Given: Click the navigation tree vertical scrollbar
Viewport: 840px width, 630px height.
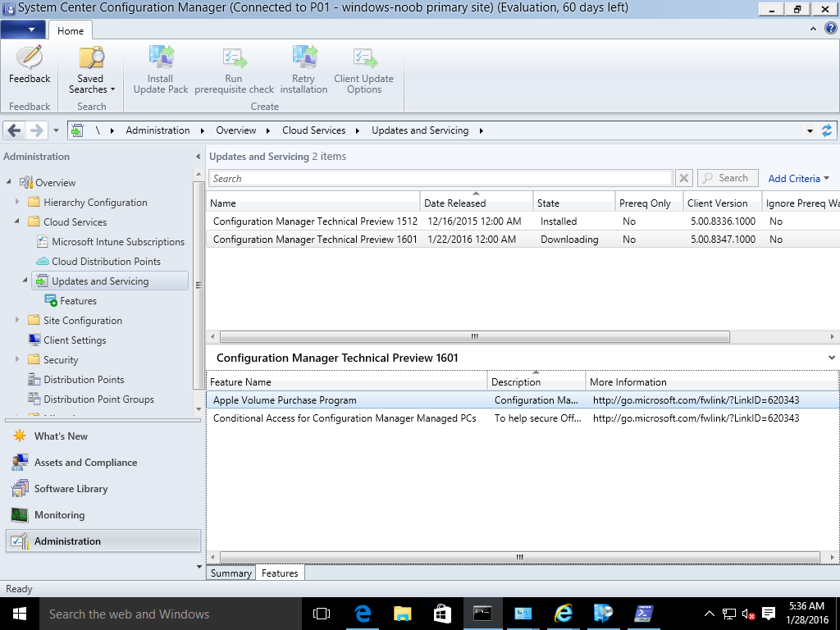Looking at the screenshot, I should pos(199,285).
